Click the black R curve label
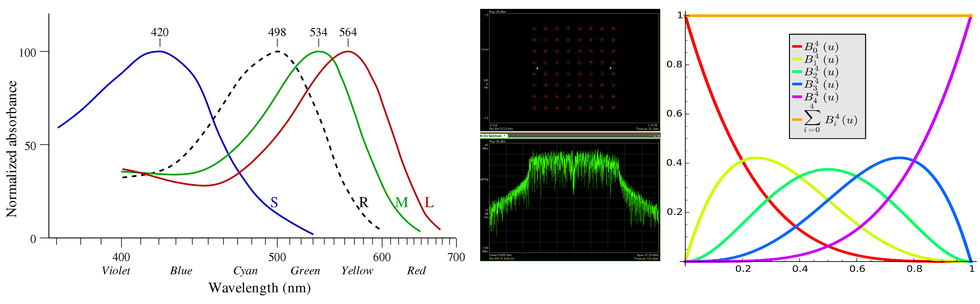The height and width of the screenshot is (304, 980). point(364,203)
